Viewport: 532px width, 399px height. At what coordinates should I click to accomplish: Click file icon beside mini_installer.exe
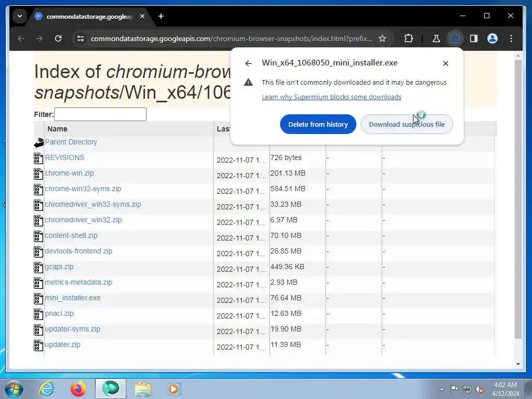(x=38, y=299)
